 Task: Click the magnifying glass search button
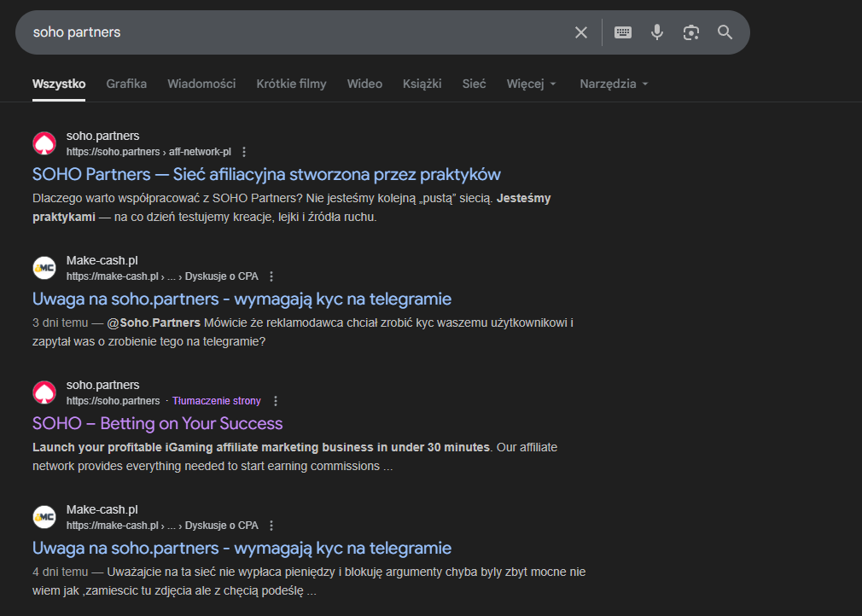pos(725,32)
